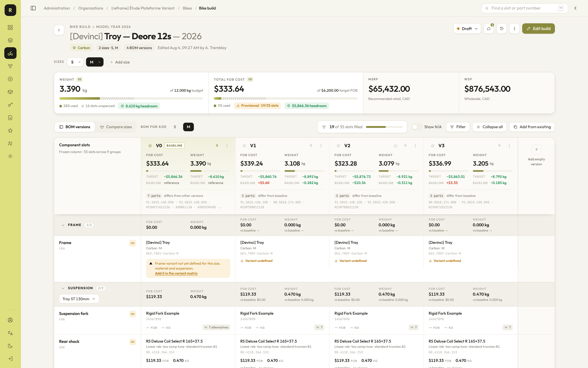Open the box package icon in sidebar

(x=10, y=92)
